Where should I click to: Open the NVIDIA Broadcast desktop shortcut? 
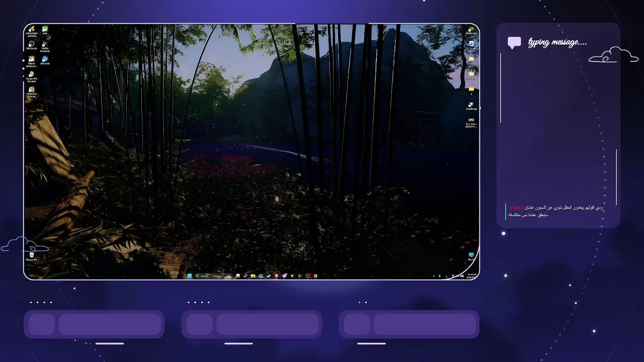click(45, 46)
